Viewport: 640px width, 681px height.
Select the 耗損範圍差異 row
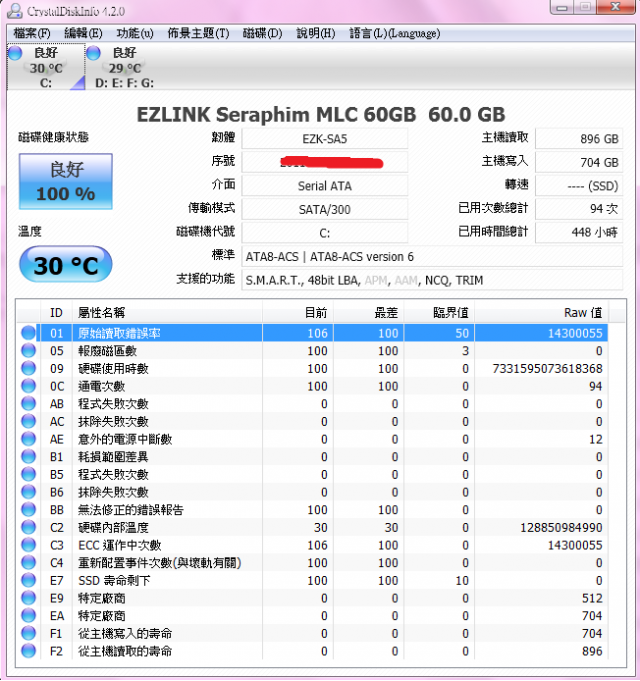tap(313, 457)
